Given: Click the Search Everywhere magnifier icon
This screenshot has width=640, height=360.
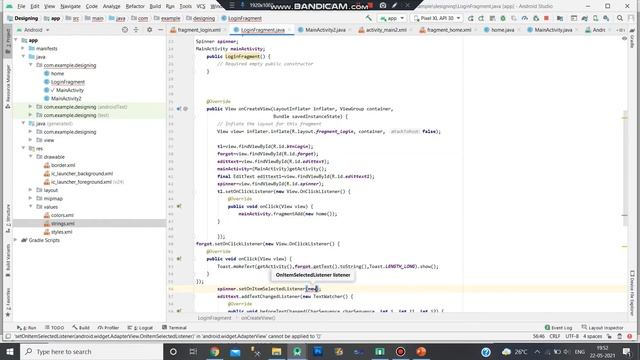Looking at the screenshot, I should click(x=620, y=18).
